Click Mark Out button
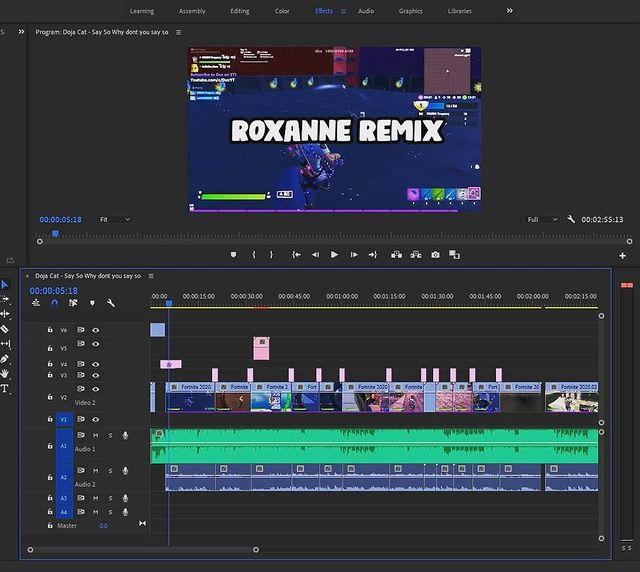This screenshot has height=572, width=640. (x=271, y=255)
